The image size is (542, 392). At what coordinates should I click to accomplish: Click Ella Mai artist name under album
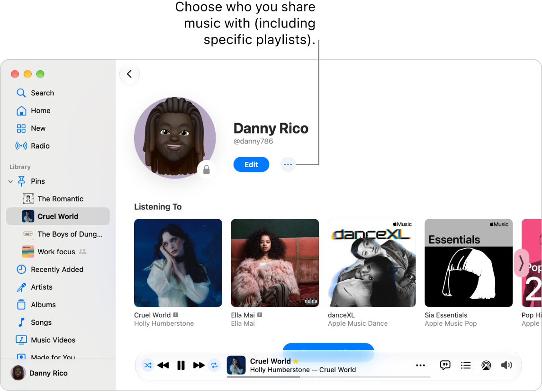pyautogui.click(x=243, y=324)
